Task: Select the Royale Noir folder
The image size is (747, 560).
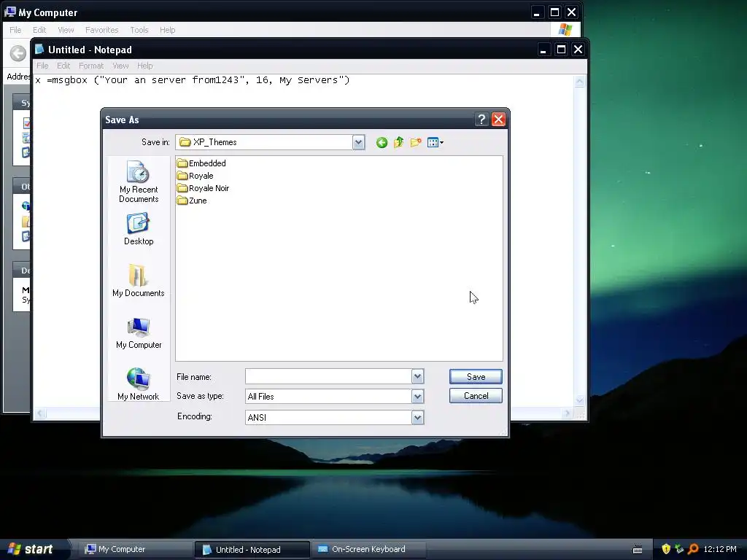Action: pyautogui.click(x=203, y=188)
